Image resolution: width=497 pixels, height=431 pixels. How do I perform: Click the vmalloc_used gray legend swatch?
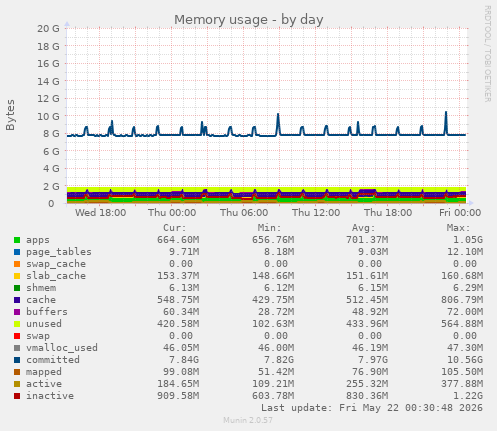(17, 348)
